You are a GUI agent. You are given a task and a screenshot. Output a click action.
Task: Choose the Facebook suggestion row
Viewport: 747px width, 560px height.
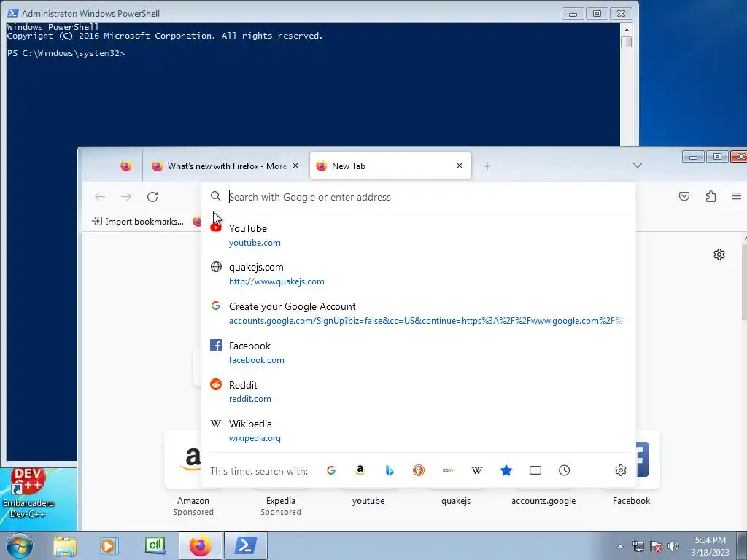[418, 352]
